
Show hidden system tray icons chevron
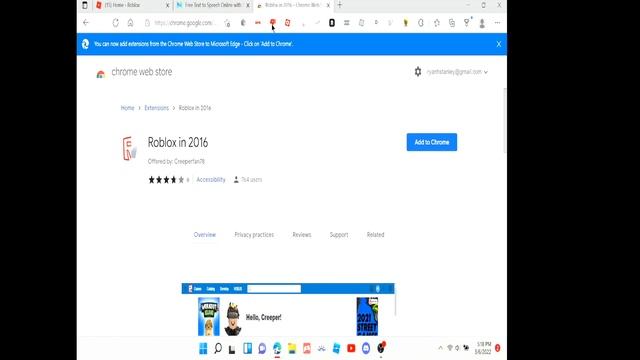click(x=440, y=348)
